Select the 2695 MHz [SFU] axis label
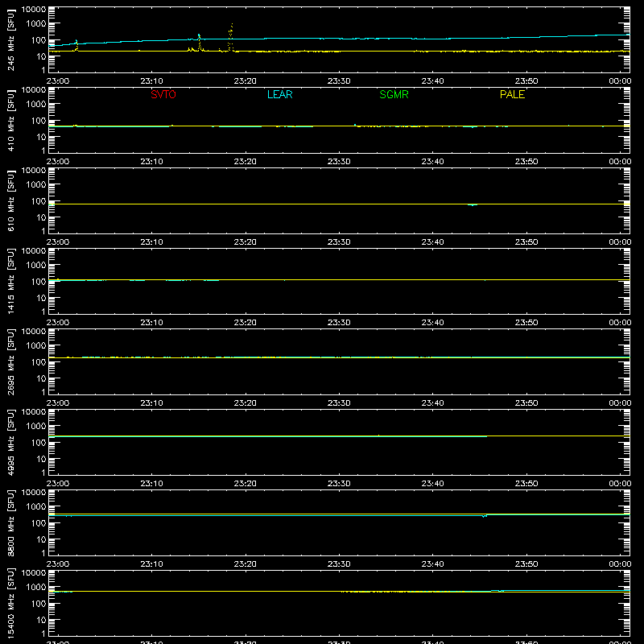This screenshot has height=644, width=644. coord(10,361)
